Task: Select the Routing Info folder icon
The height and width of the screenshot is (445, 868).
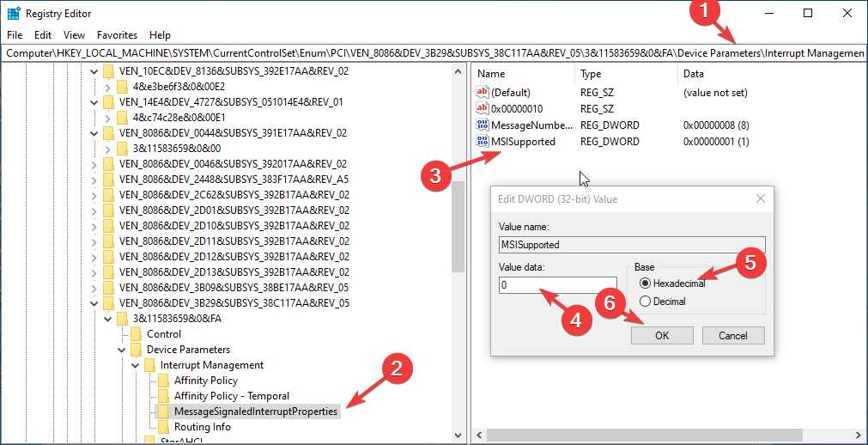Action: click(163, 427)
